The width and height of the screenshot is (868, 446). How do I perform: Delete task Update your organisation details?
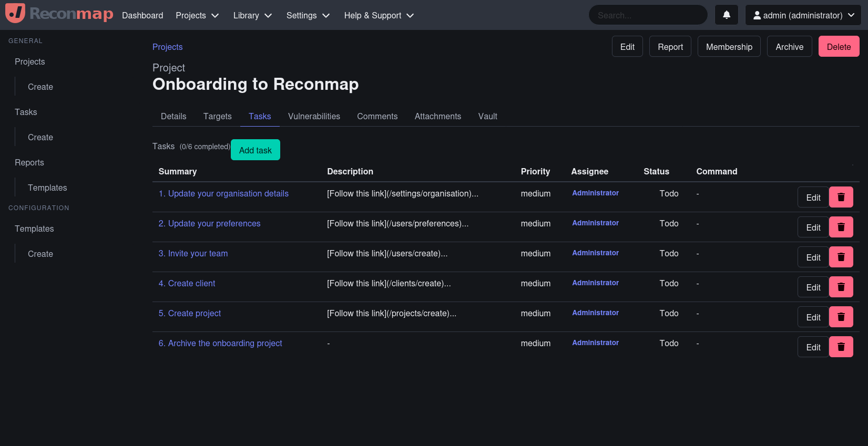(841, 197)
